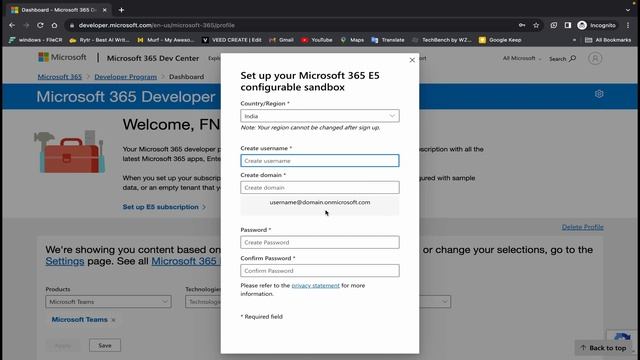640x360 pixels.
Task: Open All Bookmarks folder
Action: (x=608, y=40)
